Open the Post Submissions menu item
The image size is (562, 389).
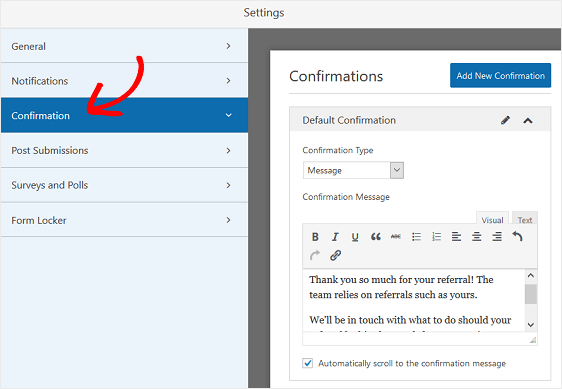pos(124,150)
